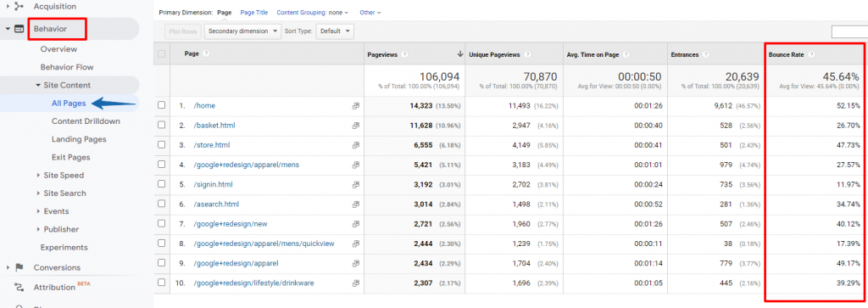Click the Pageviews sort descending arrow
The image size is (868, 308).
459,54
